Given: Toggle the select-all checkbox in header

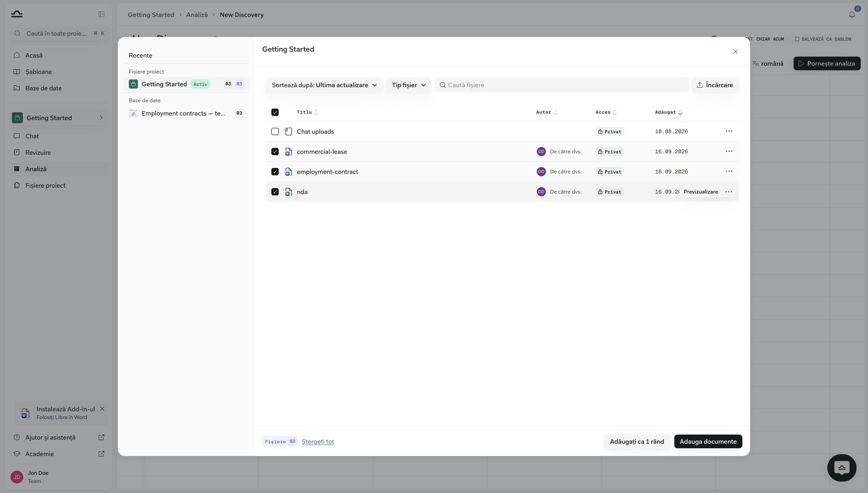Looking at the screenshot, I should tap(275, 112).
